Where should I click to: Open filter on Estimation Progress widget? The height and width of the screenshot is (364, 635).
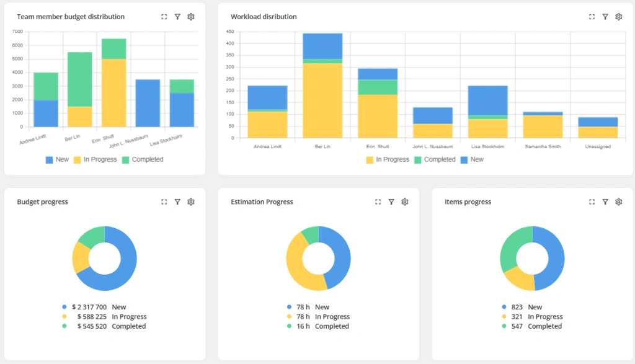(x=391, y=202)
